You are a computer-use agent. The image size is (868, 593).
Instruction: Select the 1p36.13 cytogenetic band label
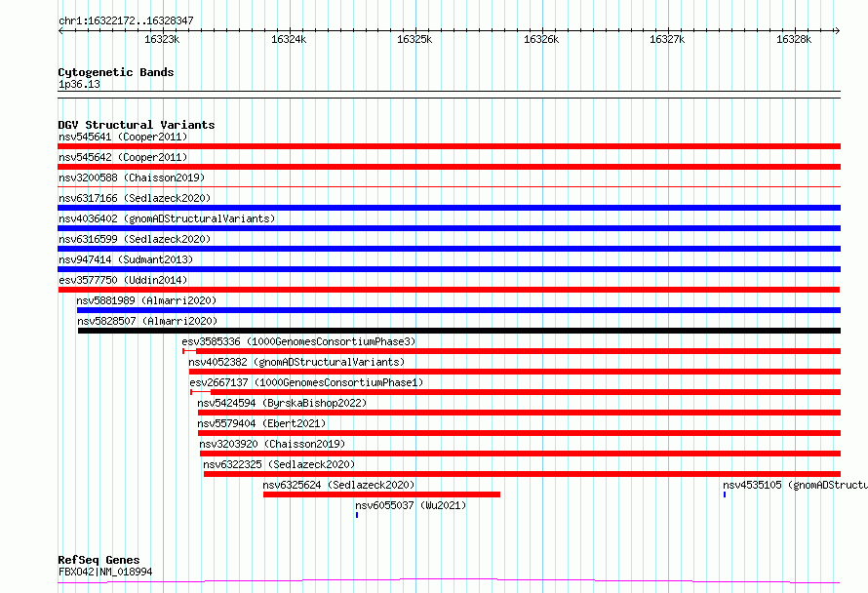79,84
